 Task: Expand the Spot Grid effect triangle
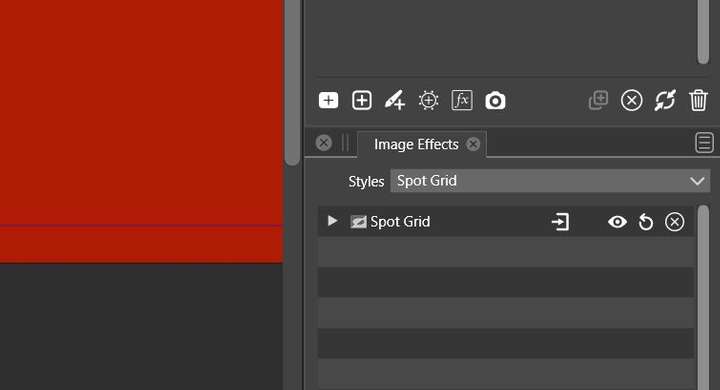(332, 221)
